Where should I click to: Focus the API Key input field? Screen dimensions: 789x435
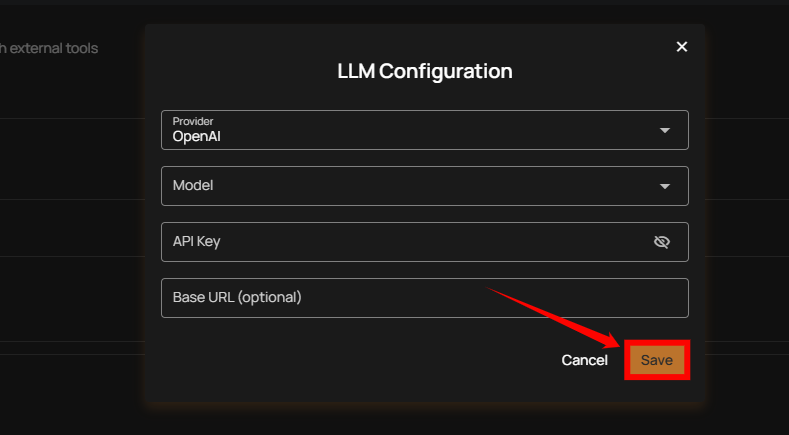tap(400, 242)
